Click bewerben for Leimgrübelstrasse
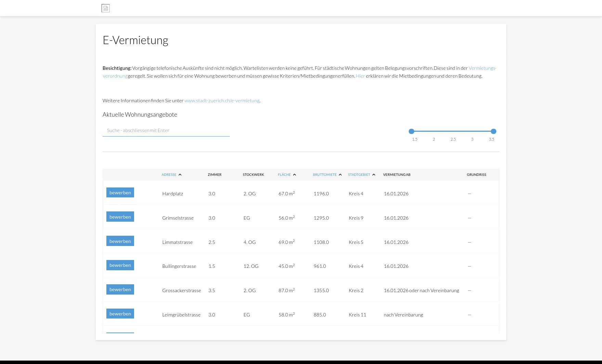 tap(120, 314)
